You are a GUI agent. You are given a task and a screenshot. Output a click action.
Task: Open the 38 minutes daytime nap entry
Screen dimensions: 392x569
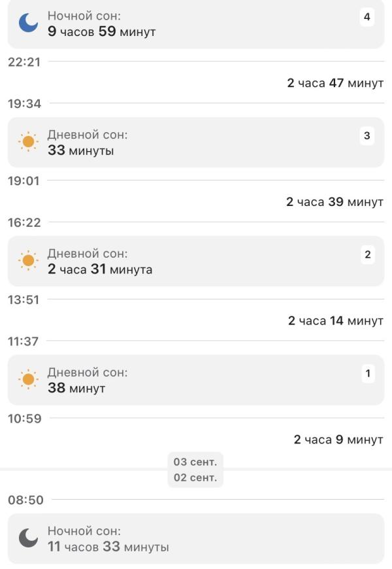196,381
